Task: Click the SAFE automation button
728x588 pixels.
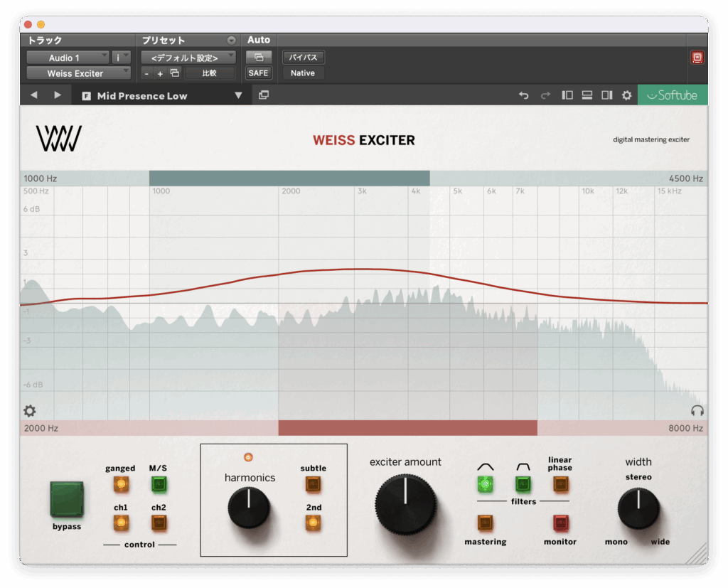Action: pyautogui.click(x=259, y=73)
